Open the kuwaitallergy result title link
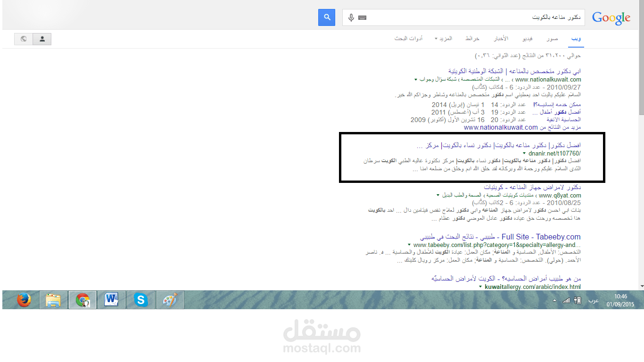 [506, 279]
